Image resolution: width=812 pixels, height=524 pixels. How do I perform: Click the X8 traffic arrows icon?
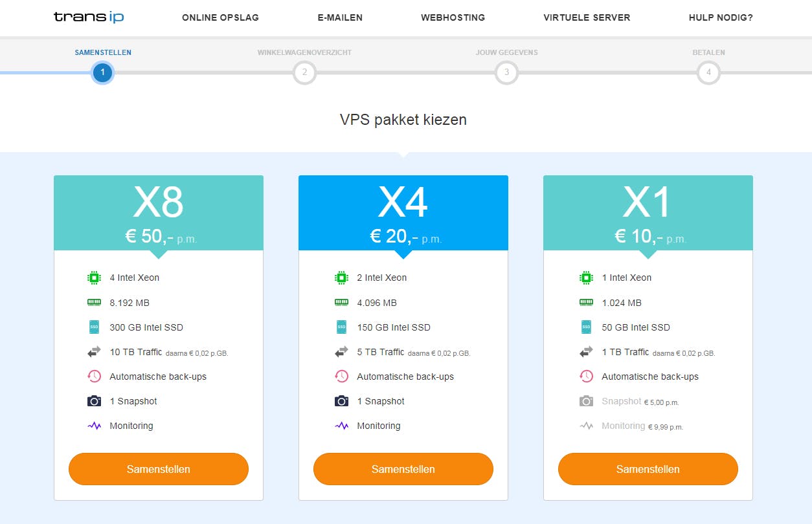pos(95,352)
